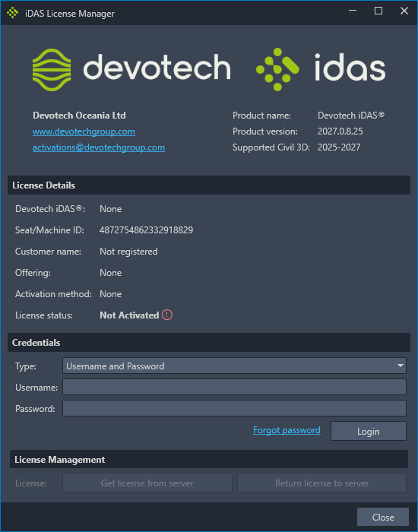
Task: Click the Close button at bottom
Action: 383,517
